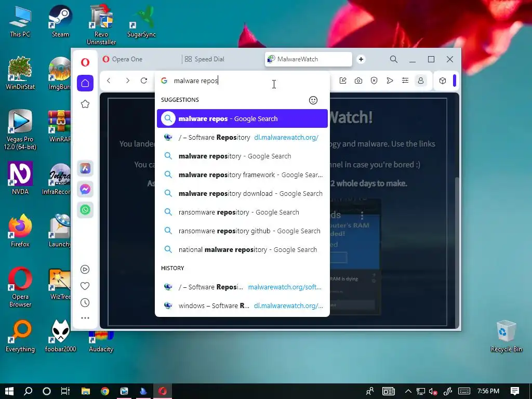Go forward to next page

click(128, 81)
